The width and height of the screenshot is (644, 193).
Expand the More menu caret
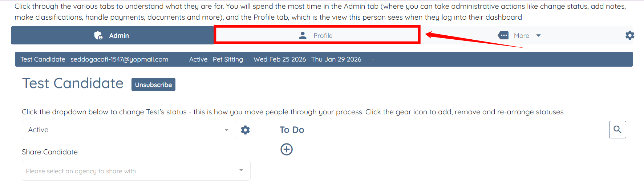[538, 35]
